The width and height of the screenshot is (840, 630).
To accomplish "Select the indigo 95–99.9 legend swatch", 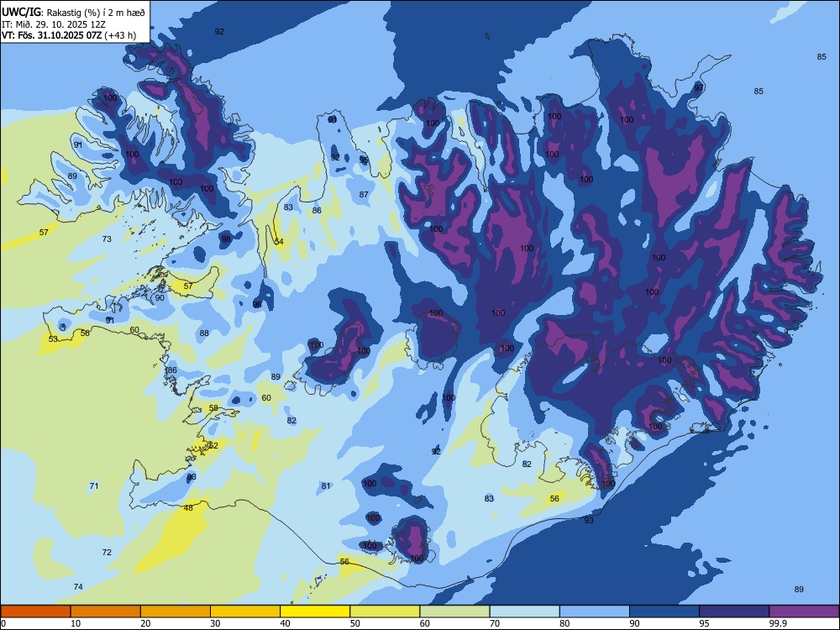I will pyautogui.click(x=734, y=612).
